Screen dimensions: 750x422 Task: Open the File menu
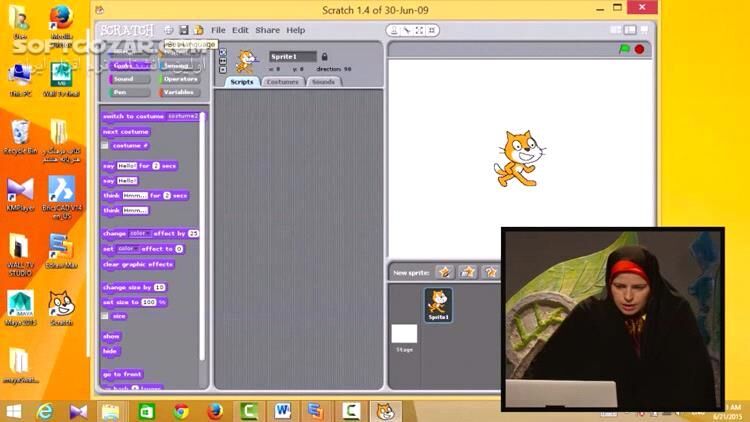(x=218, y=30)
